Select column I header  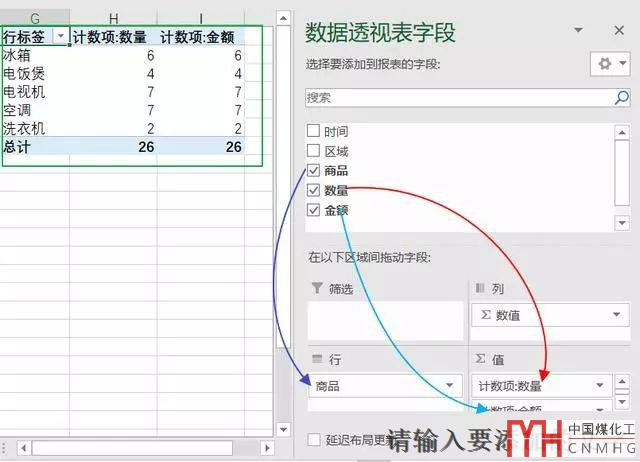pos(201,18)
